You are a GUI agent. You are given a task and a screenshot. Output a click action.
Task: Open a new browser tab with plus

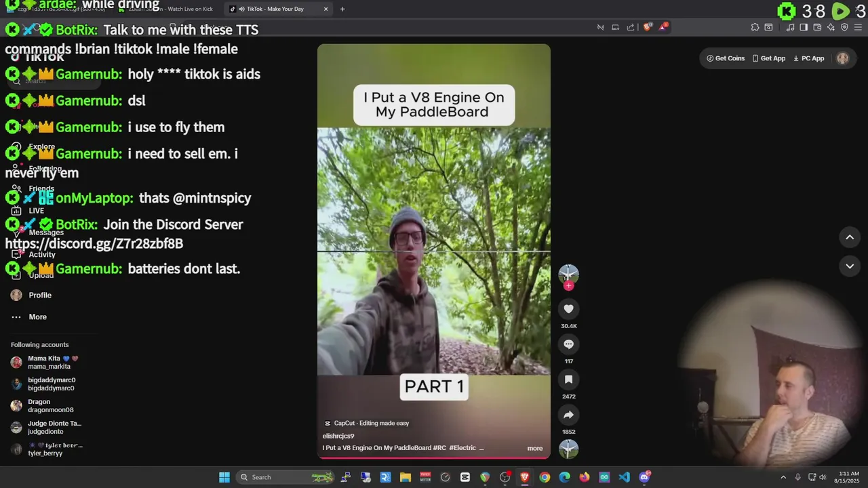click(342, 9)
